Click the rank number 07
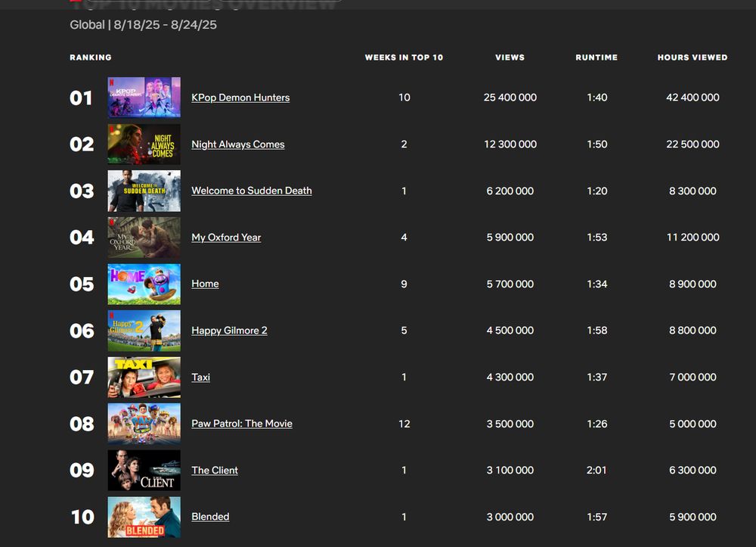Viewport: 756px width, 547px height. (x=82, y=378)
